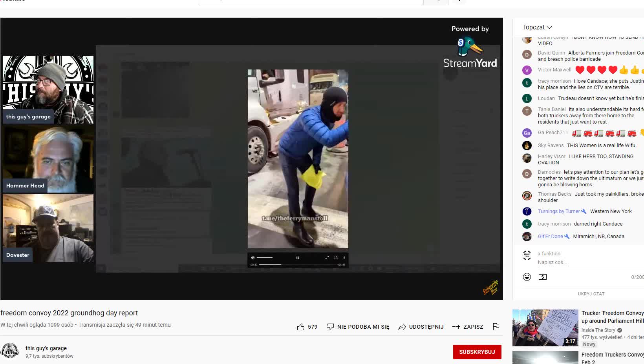Click the Git'Er Done username
Image resolution: width=644 pixels, height=364 pixels.
tap(550, 237)
